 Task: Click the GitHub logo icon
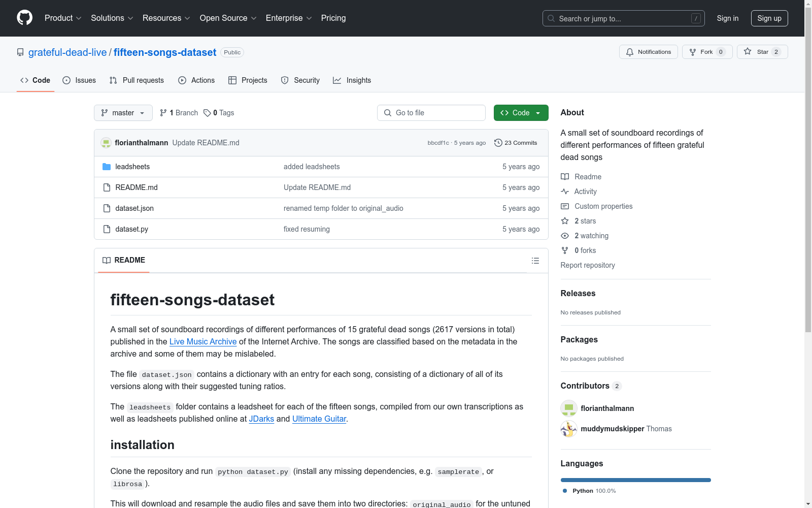pos(24,18)
